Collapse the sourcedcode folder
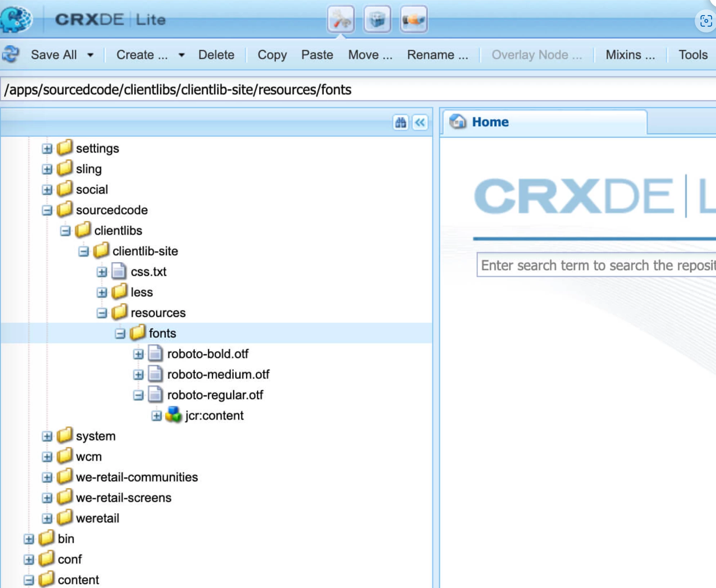The image size is (716, 588). point(47,210)
